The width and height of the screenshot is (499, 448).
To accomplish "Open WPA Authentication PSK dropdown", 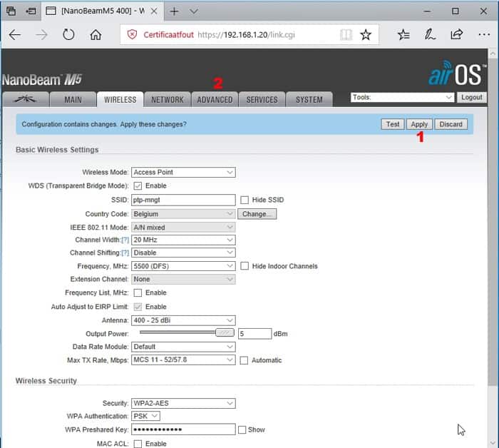I will pyautogui.click(x=145, y=416).
